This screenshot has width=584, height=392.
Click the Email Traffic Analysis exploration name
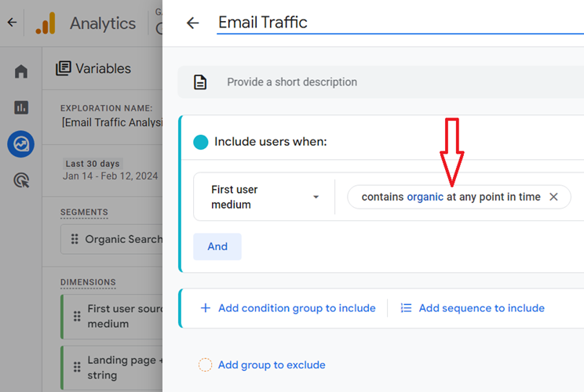tap(112, 122)
